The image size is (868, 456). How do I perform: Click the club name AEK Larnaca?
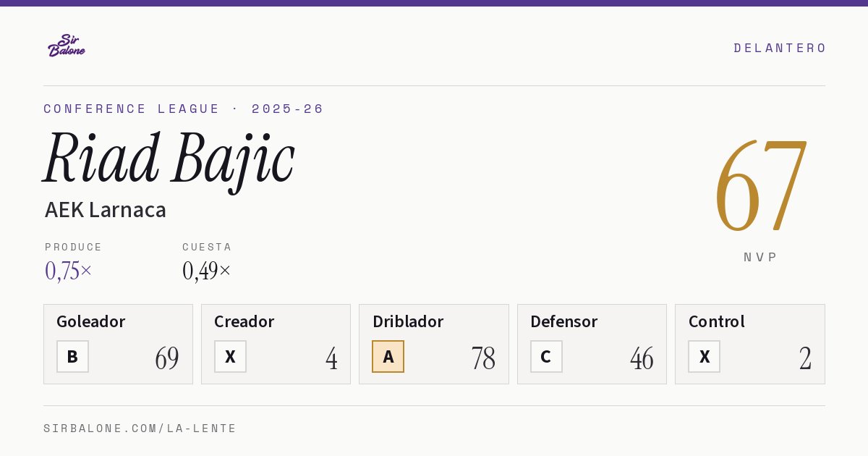(106, 210)
